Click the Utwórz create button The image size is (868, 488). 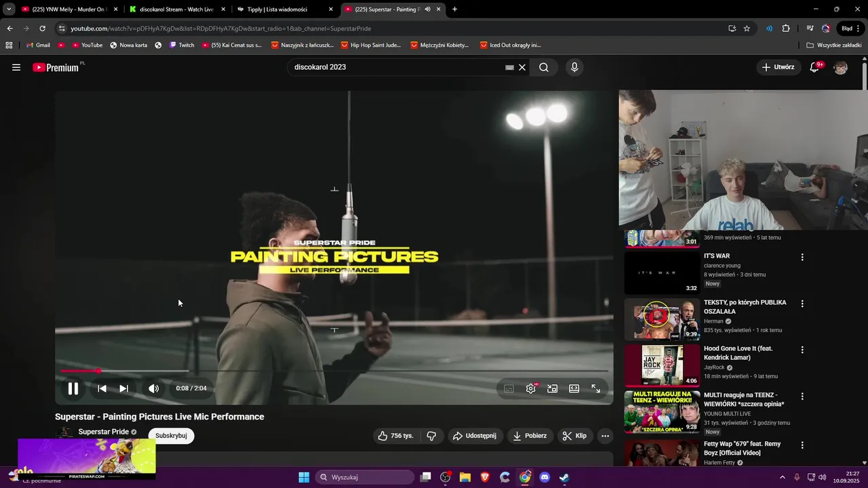[778, 67]
